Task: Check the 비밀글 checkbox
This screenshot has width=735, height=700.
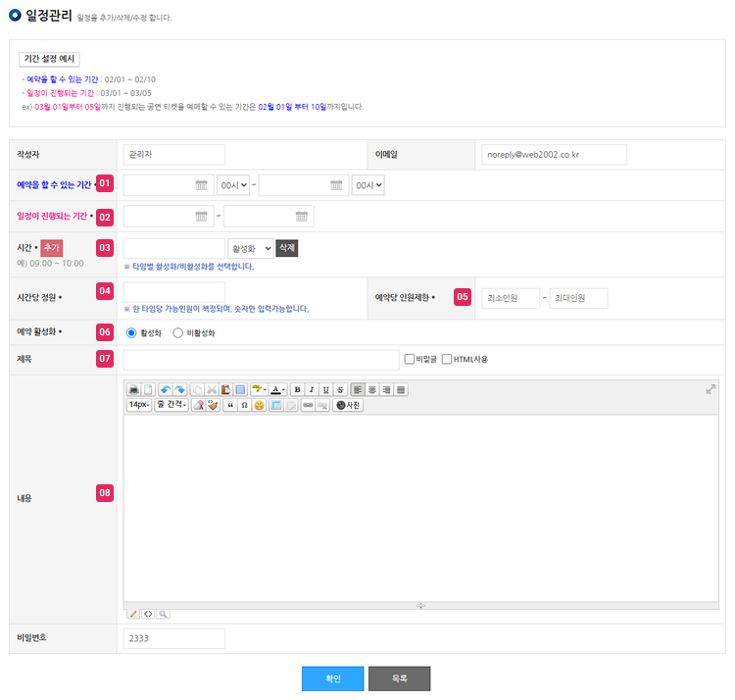Action: click(410, 359)
